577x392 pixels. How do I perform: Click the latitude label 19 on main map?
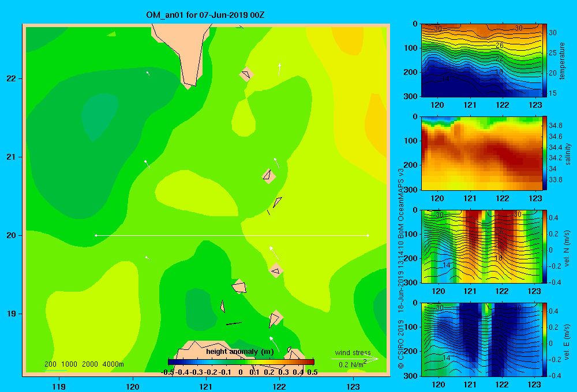pos(12,314)
